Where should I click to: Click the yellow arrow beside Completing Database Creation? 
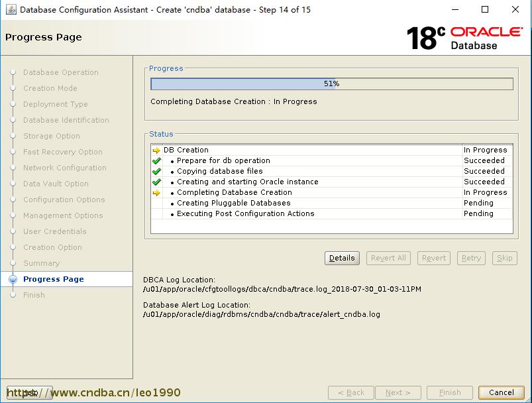[156, 192]
